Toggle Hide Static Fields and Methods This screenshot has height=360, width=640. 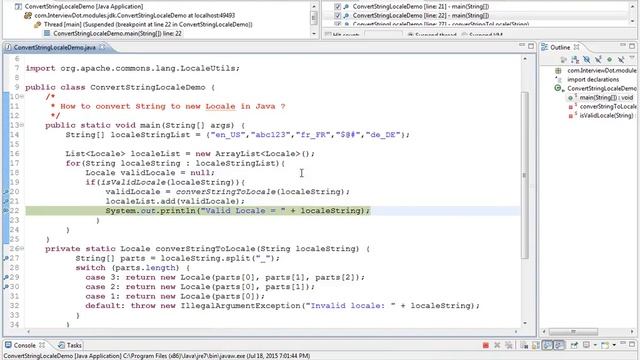coord(598,60)
